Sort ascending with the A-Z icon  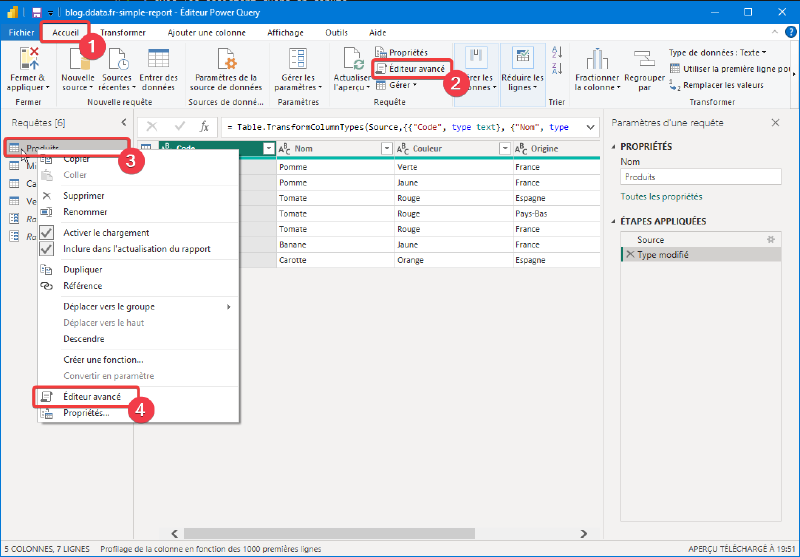click(557, 52)
